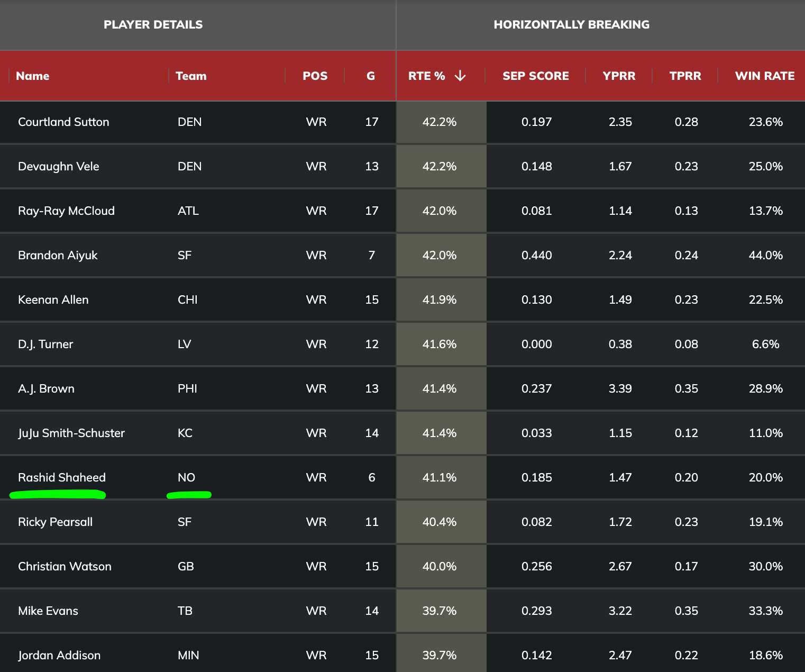The height and width of the screenshot is (672, 805).
Task: Click Ray-Ray McCloud's 13.7% win rate
Action: pyautogui.click(x=766, y=211)
